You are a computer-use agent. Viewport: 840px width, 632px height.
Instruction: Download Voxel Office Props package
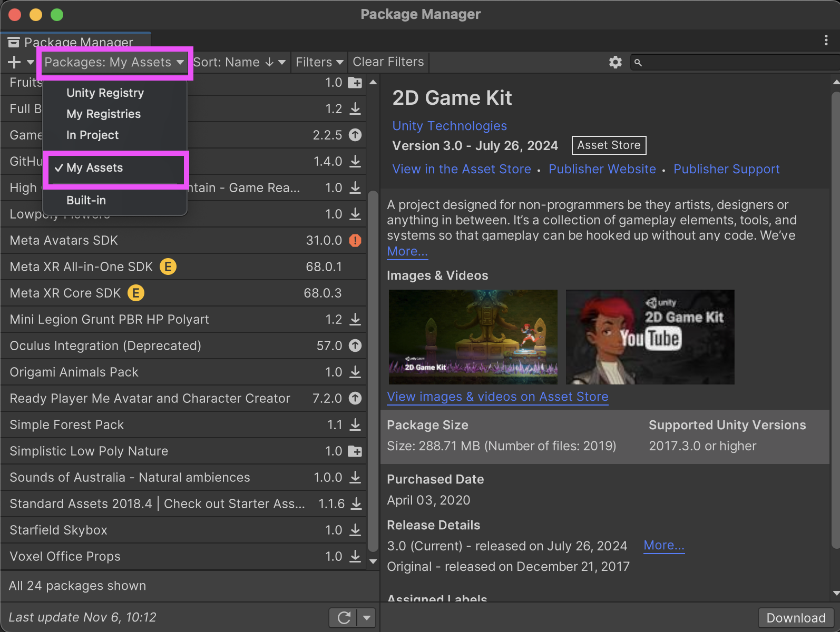click(x=356, y=556)
